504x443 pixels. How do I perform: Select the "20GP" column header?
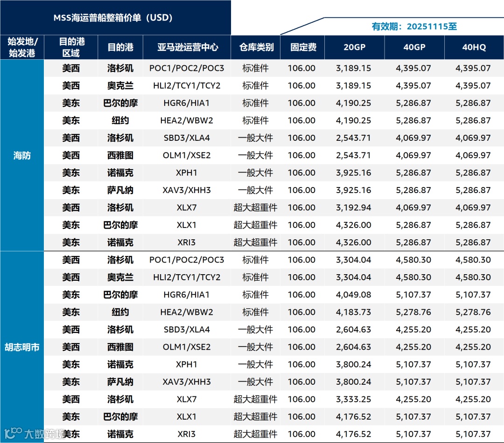[x=354, y=47]
